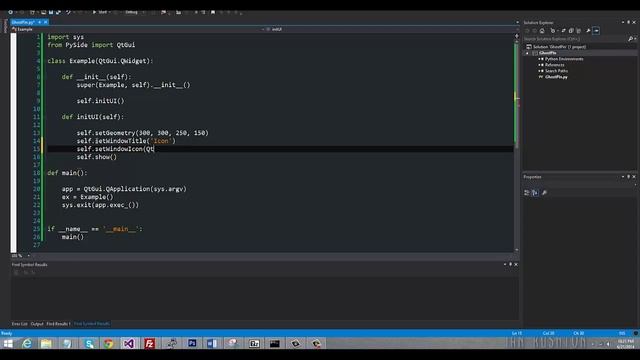Select GhostPix.py in Solution Explorer
This screenshot has width=640, height=360.
pos(556,77)
